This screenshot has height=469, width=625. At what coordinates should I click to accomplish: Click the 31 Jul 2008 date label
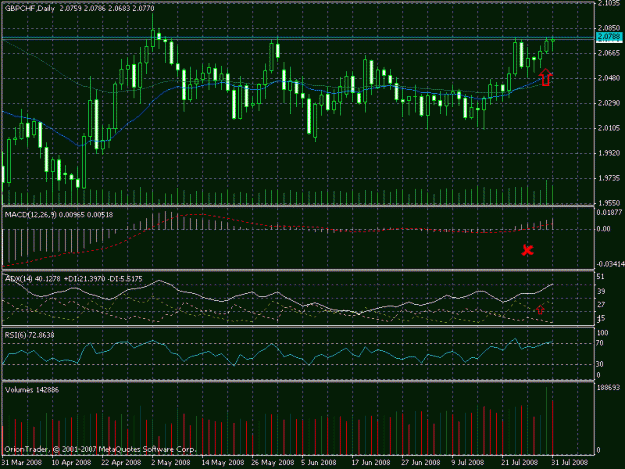570,463
